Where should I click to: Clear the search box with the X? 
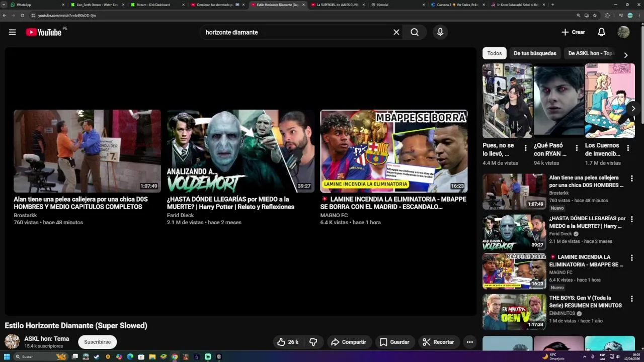[396, 32]
